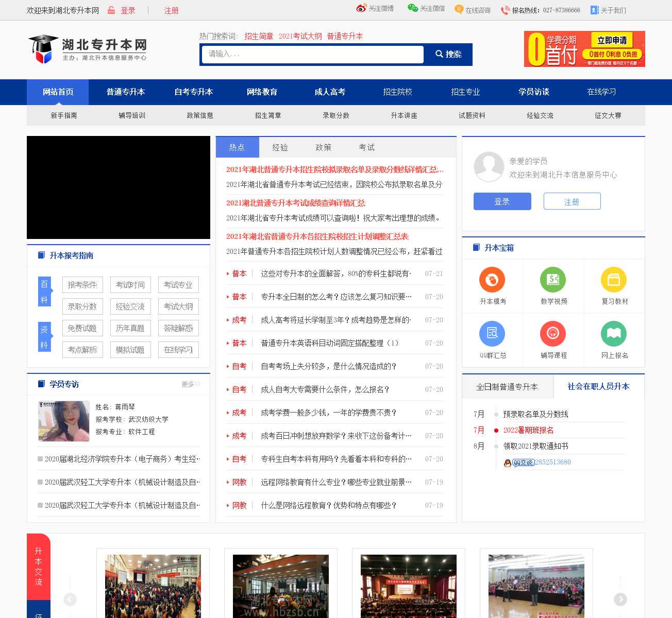Click the 注册 outlined button in the welcome panel

click(x=572, y=201)
